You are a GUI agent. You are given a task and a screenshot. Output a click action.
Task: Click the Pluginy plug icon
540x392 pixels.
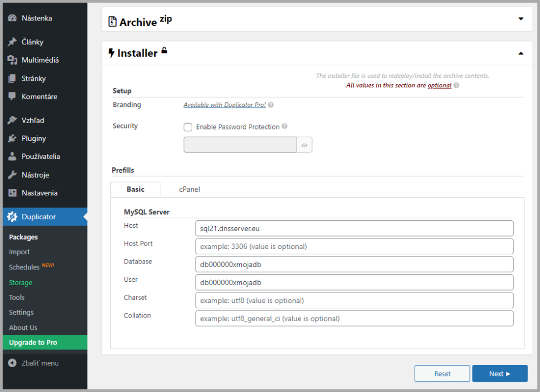[12, 138]
